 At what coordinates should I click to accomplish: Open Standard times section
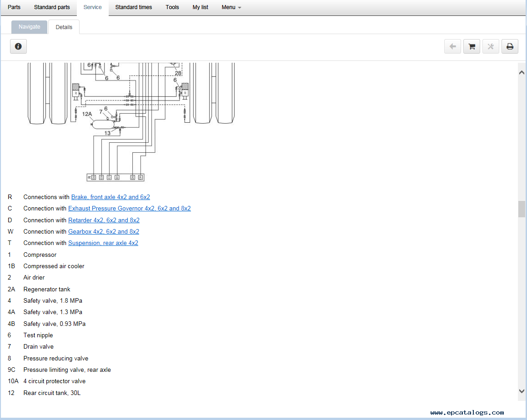pos(133,7)
